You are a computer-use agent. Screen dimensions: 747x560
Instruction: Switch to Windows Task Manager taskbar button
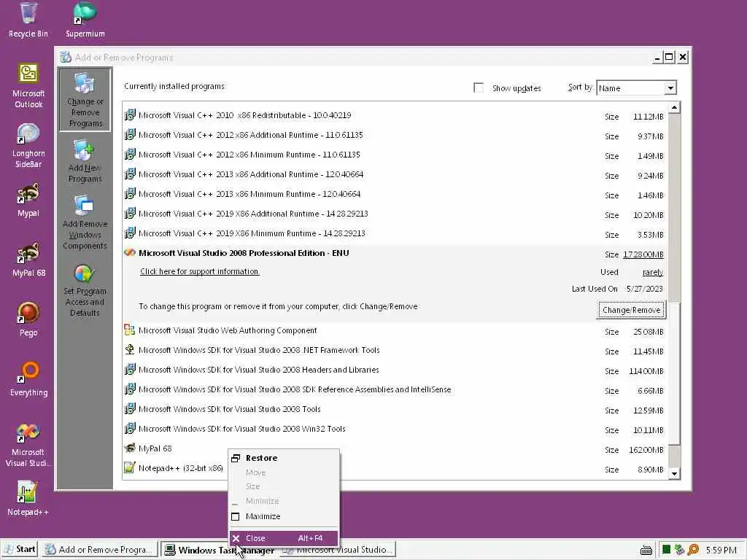pos(219,550)
